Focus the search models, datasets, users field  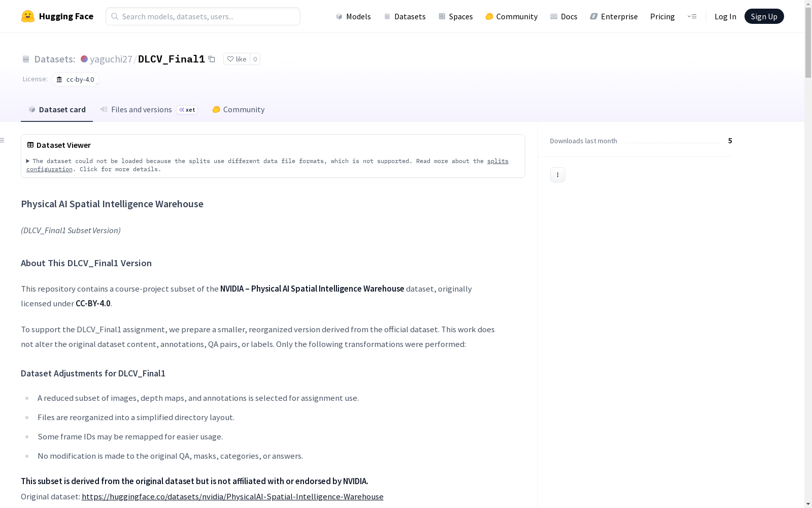click(203, 16)
